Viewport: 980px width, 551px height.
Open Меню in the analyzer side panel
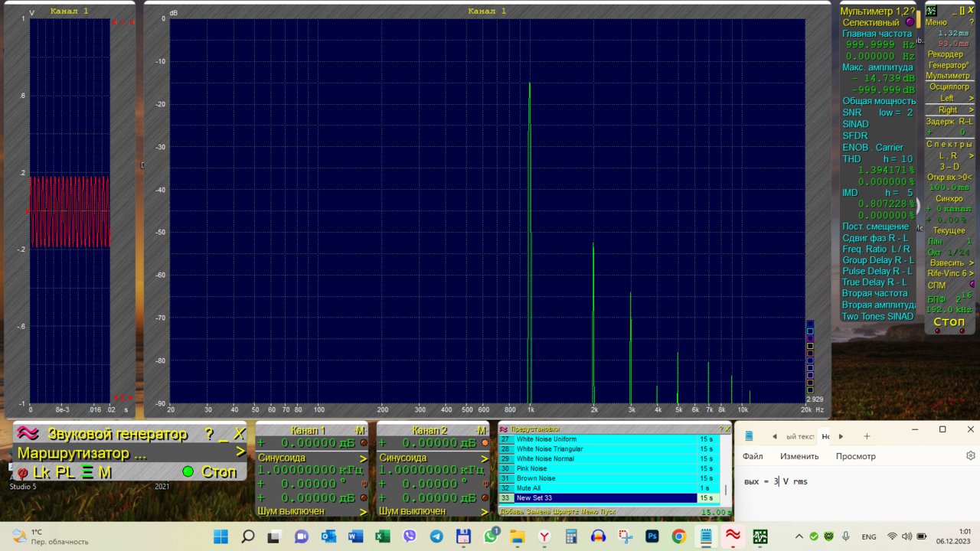pos(936,22)
